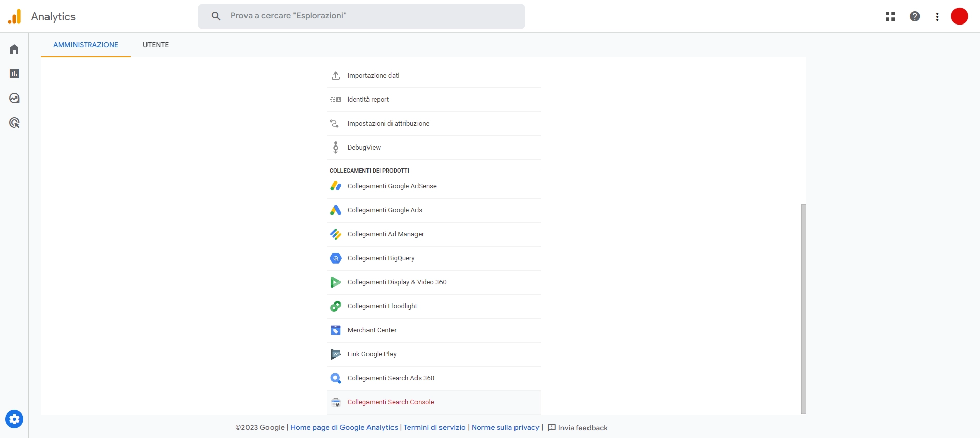Click the red account avatar
This screenshot has height=438, width=980.
coord(960,16)
